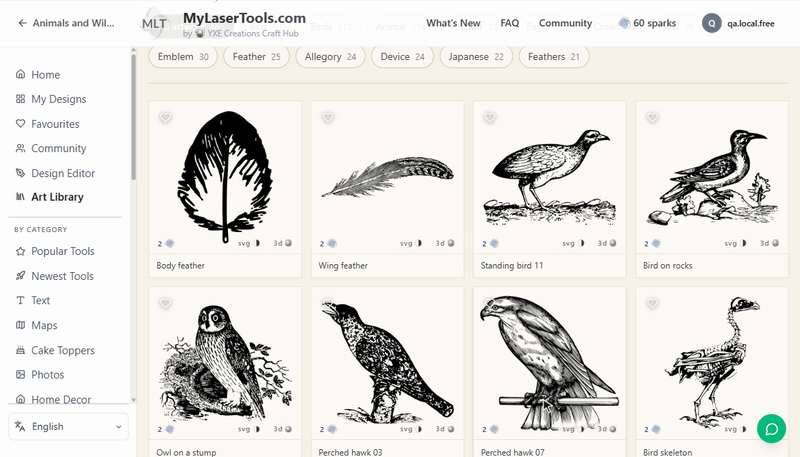
Task: Click the back arrow beside Animals and Wil...
Action: [22, 23]
